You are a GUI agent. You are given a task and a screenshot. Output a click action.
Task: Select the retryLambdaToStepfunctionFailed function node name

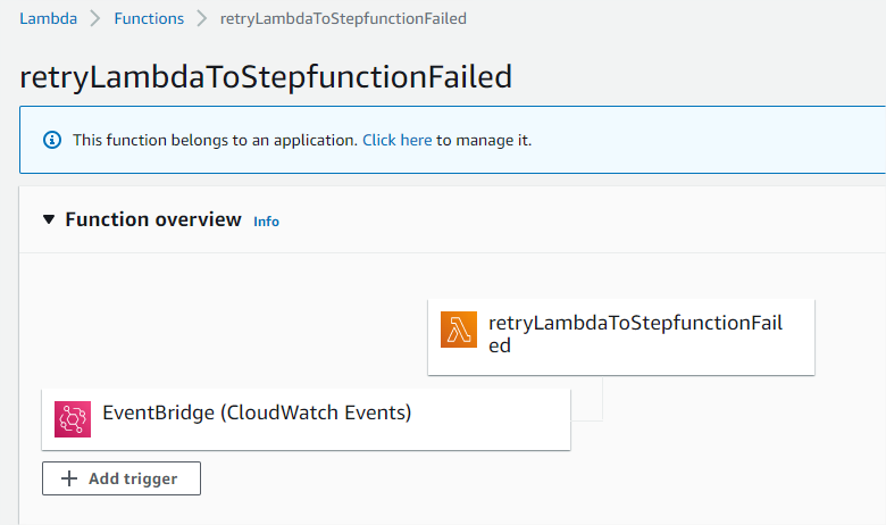[x=635, y=333]
